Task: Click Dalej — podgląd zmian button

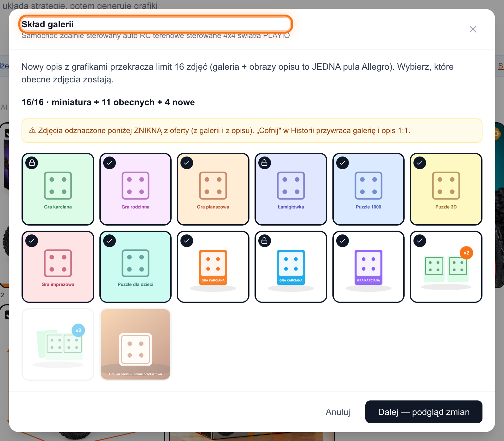Action: [x=424, y=412]
